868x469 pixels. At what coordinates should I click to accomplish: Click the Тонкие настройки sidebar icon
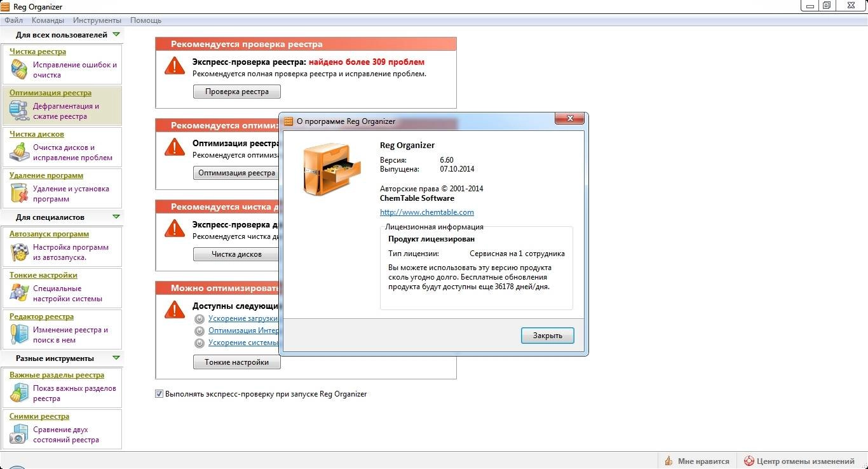(19, 293)
